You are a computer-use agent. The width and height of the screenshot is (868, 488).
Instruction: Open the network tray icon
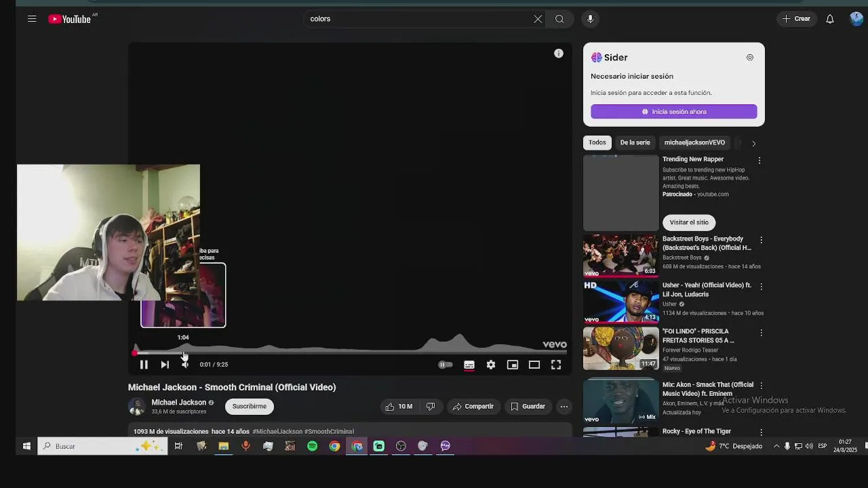click(x=798, y=446)
